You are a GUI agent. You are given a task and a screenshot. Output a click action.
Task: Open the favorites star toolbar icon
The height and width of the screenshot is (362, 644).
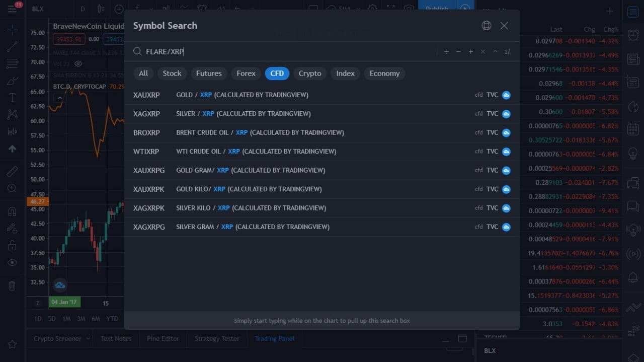click(x=12, y=344)
